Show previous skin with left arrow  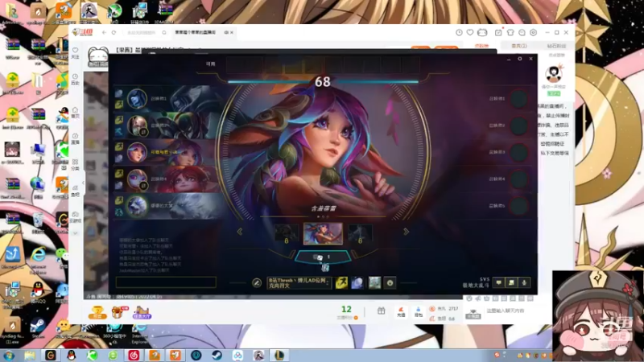coord(239,232)
